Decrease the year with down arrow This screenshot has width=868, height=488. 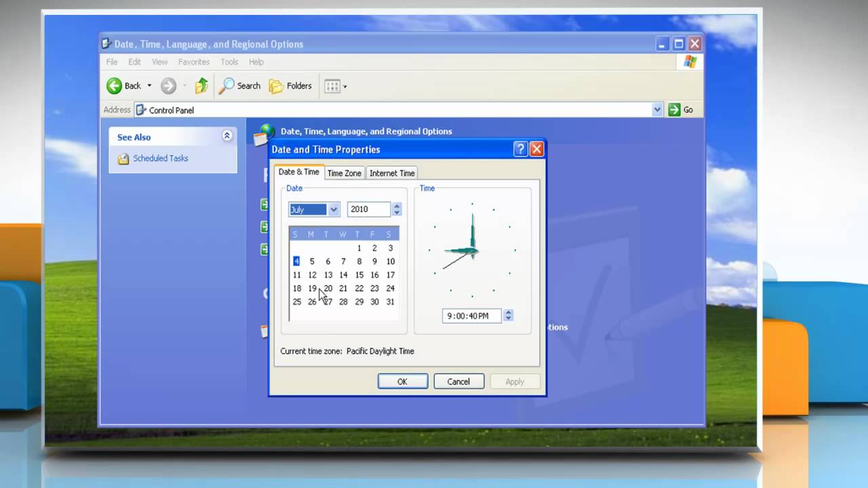(397, 213)
